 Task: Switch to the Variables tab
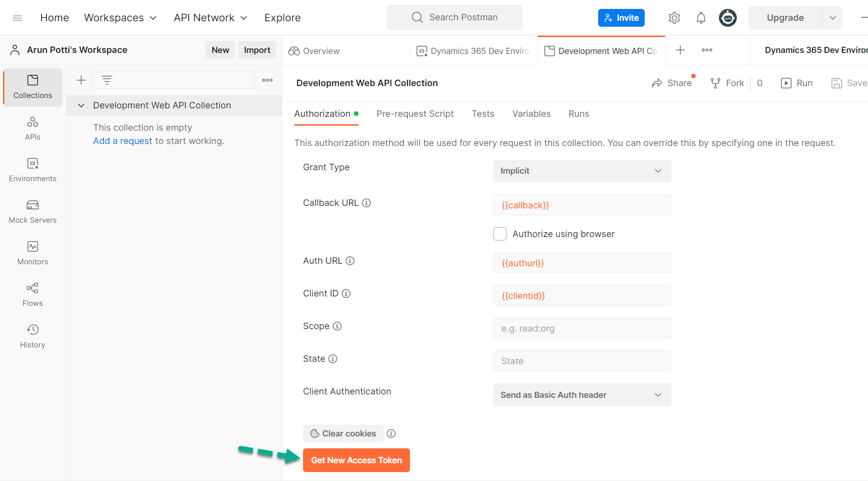pos(531,113)
